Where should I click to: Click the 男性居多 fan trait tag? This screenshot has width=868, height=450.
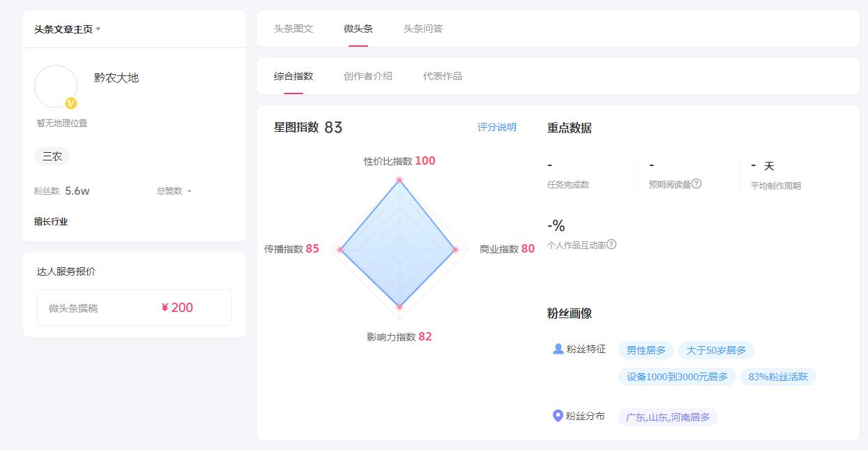point(644,350)
